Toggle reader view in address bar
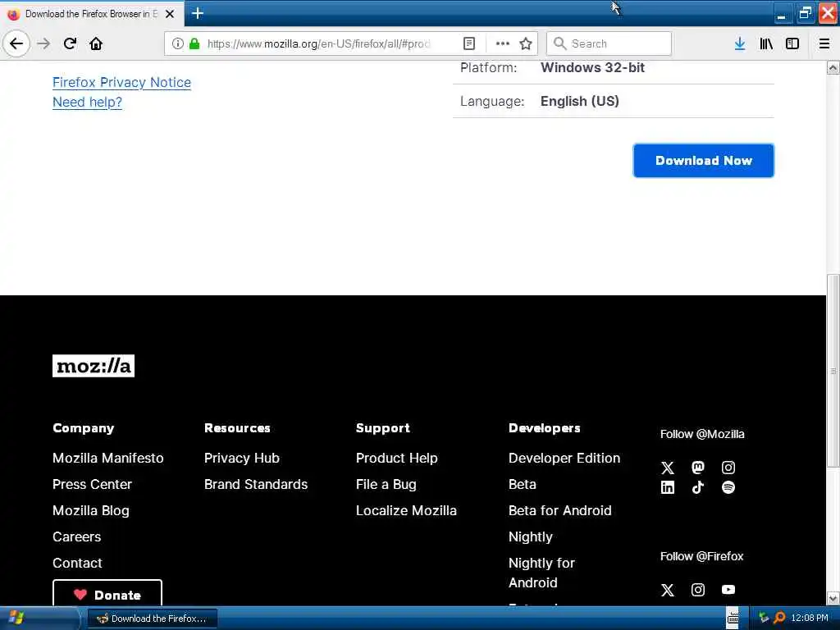840x630 pixels. tap(468, 43)
